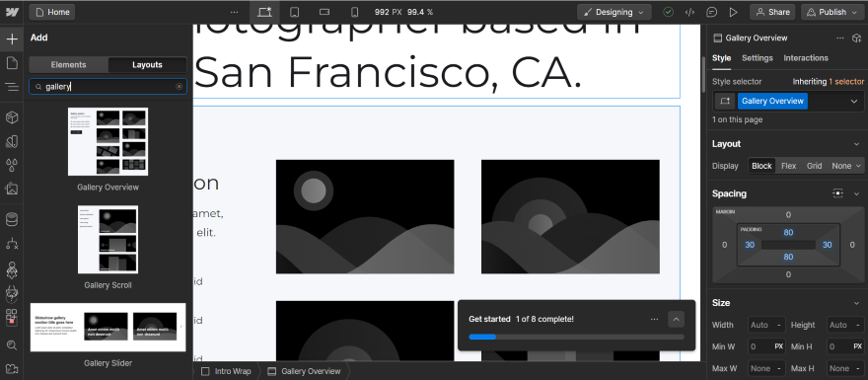Open the Variables icon in left sidebar
Viewport: 868px width, 380px height.
coord(12,141)
